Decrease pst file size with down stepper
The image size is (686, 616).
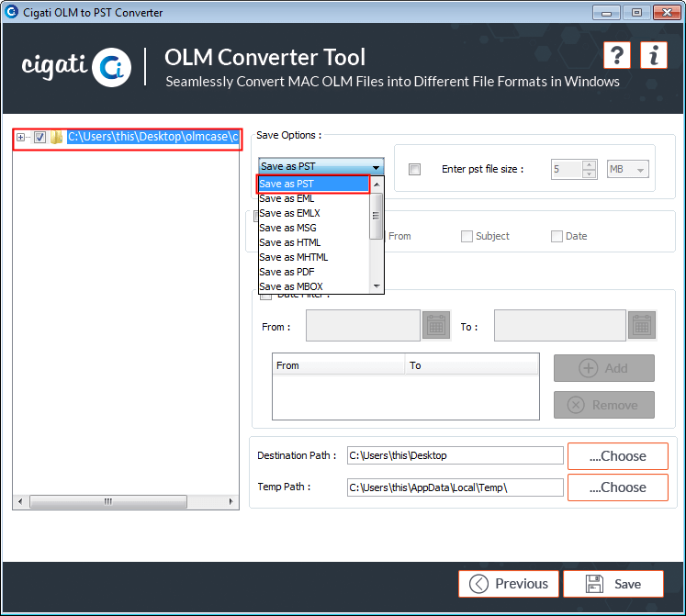click(590, 174)
